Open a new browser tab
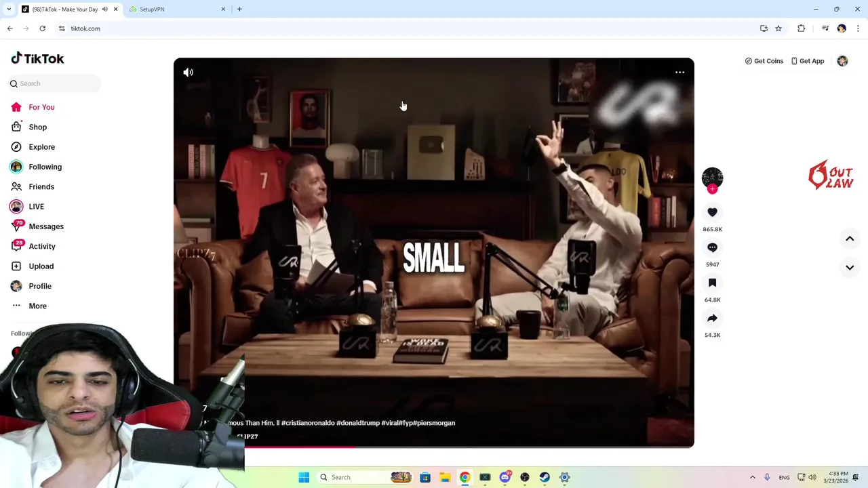This screenshot has width=868, height=488. click(x=239, y=9)
